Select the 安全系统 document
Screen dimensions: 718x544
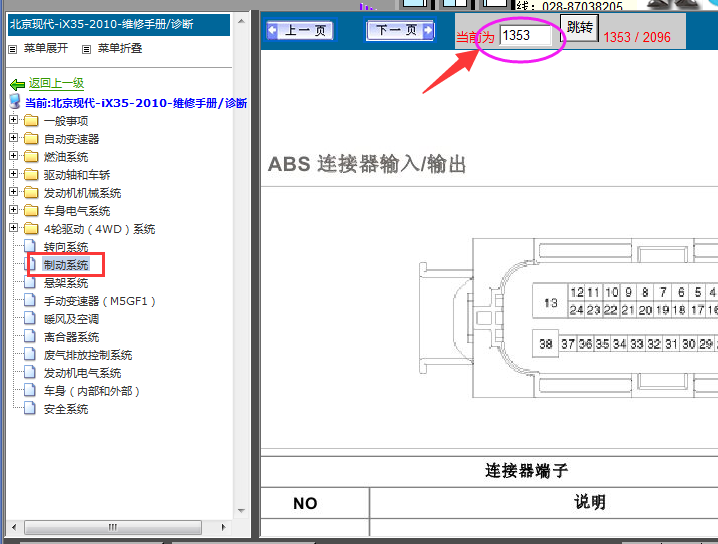pyautogui.click(x=66, y=409)
